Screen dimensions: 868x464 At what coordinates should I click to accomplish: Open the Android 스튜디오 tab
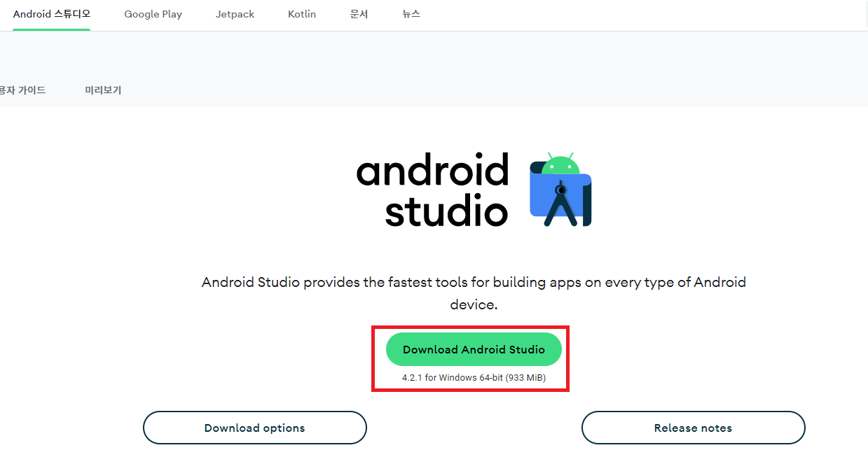pyautogui.click(x=52, y=14)
